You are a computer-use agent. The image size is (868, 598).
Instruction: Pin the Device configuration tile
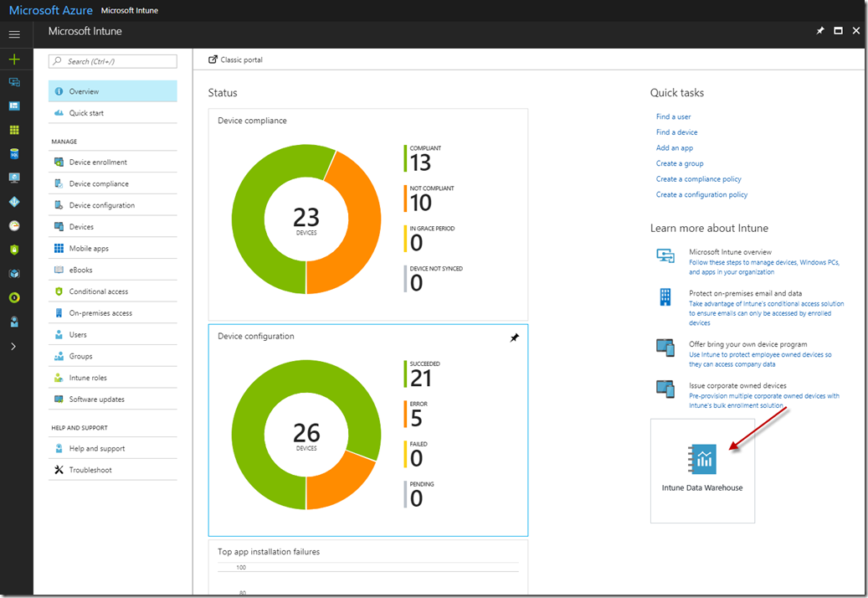pos(514,338)
